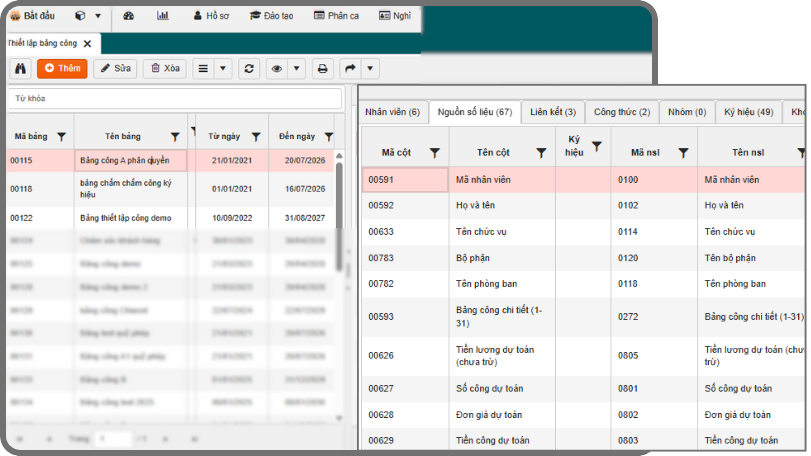Viewport: 811px width, 456px height.
Task: Open the Nghỉ menu
Action: (395, 16)
